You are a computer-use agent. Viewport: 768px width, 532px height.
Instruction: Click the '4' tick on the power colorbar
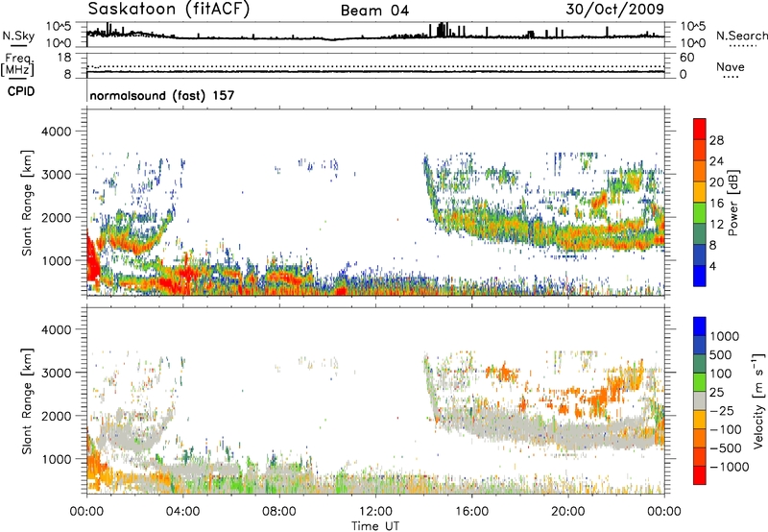click(x=712, y=266)
